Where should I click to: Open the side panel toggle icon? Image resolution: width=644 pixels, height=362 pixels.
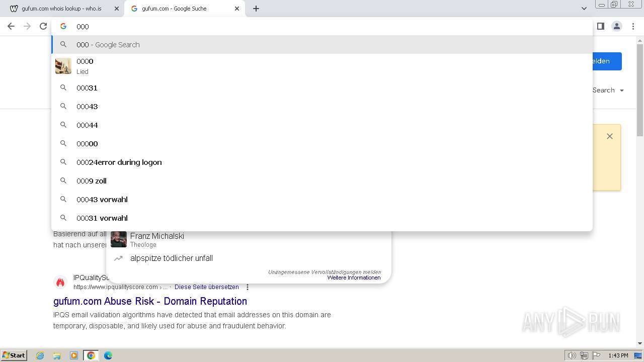(x=600, y=26)
